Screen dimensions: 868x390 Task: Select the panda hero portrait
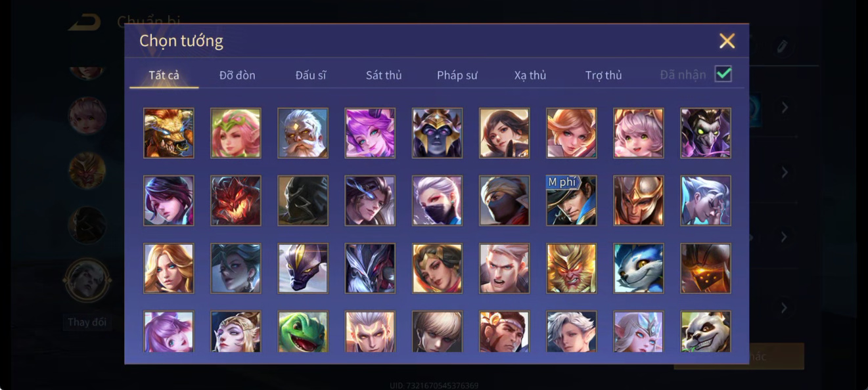(x=706, y=332)
